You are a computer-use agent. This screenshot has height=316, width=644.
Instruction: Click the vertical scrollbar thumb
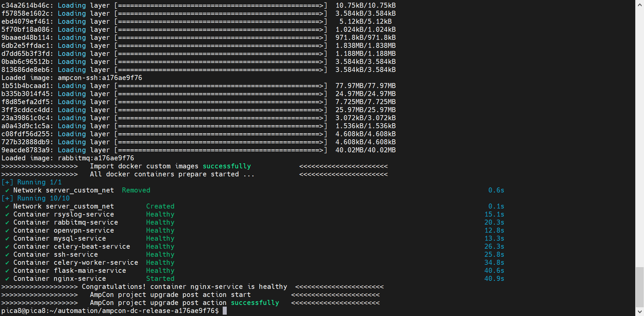[x=639, y=286]
